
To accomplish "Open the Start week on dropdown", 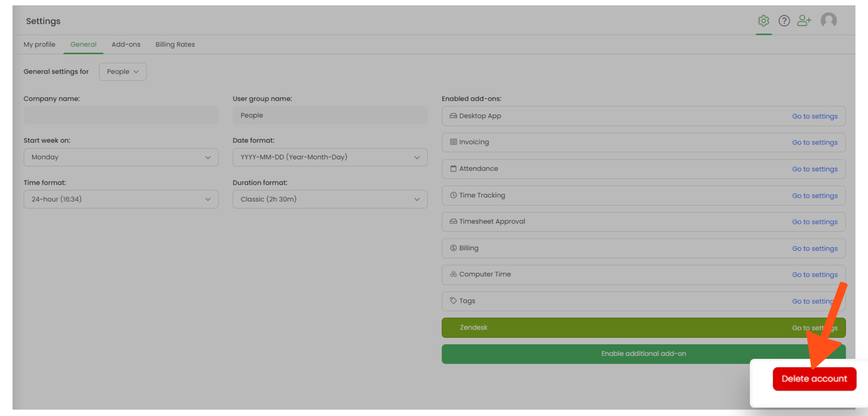I will pos(121,157).
